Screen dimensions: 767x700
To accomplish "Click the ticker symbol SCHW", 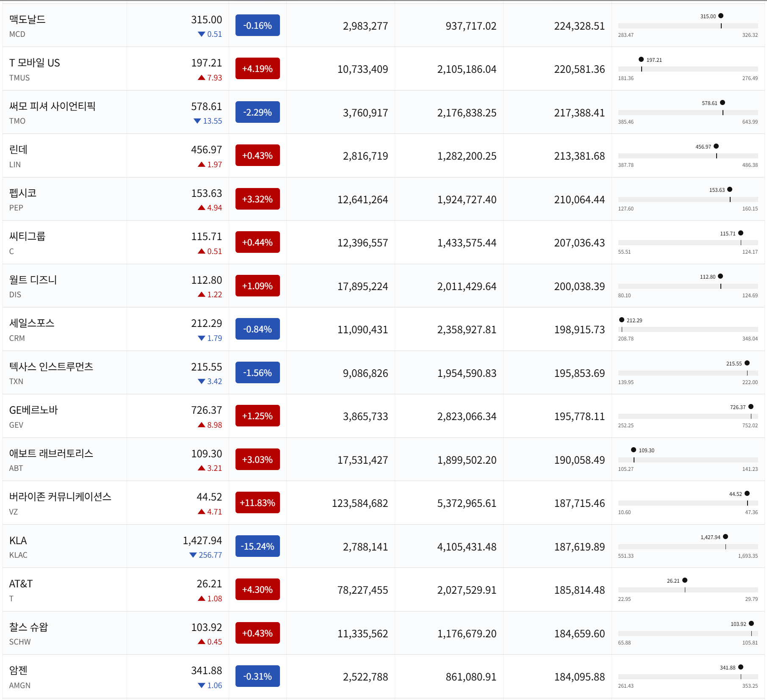I will (x=20, y=642).
